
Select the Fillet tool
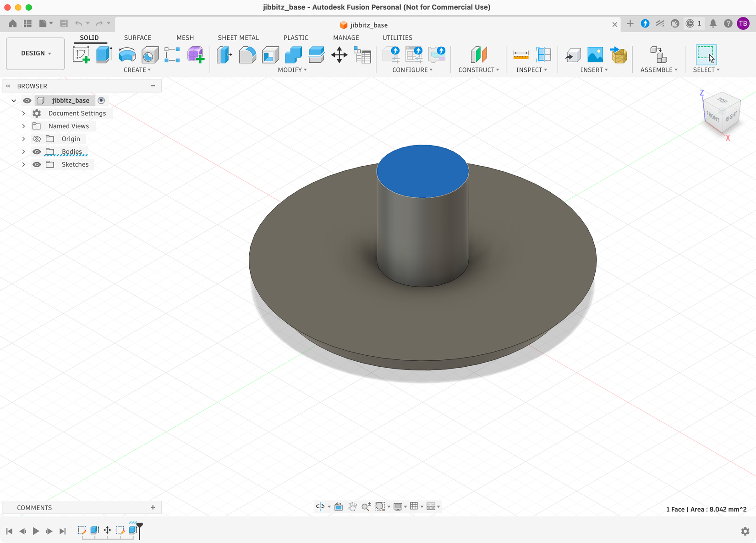[247, 55]
